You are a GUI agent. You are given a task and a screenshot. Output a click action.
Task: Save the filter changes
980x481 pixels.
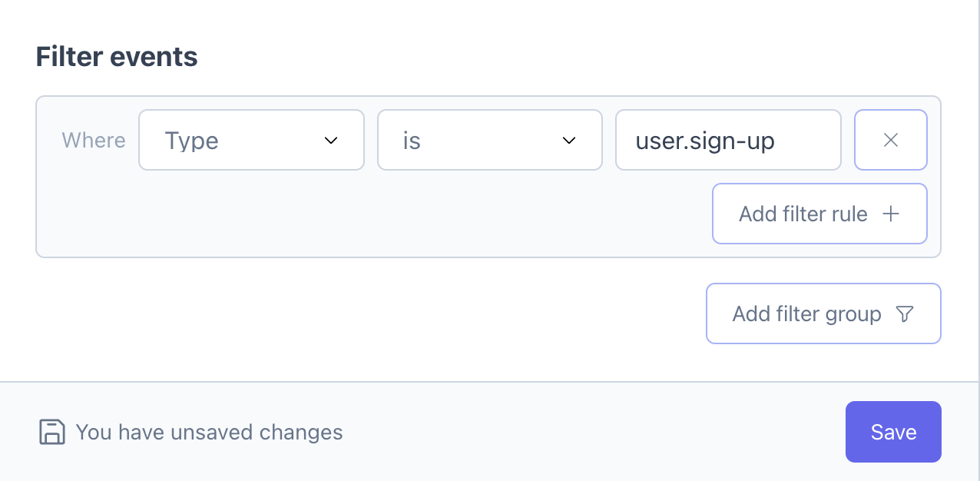pyautogui.click(x=892, y=432)
